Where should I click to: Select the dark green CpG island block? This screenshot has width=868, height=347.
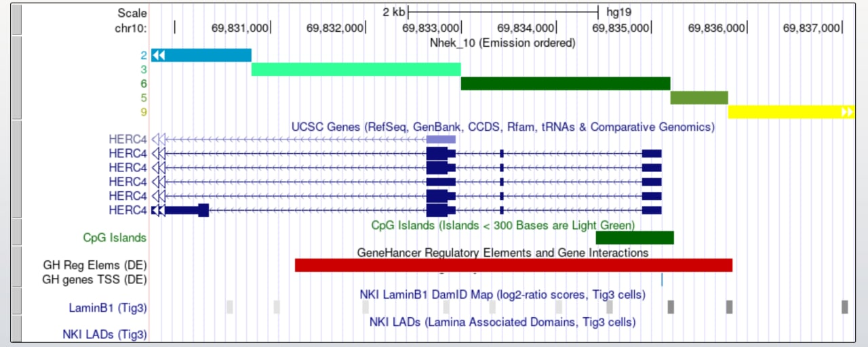point(635,238)
